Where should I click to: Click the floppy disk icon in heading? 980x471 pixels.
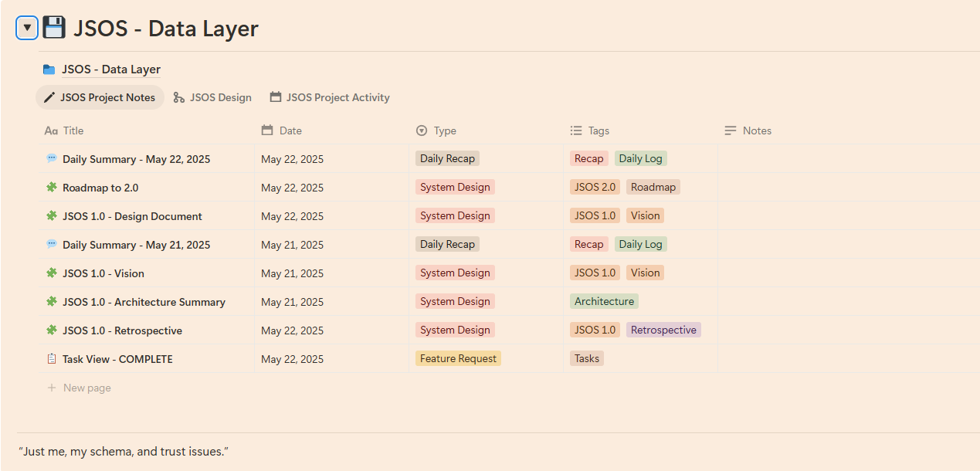(x=53, y=28)
